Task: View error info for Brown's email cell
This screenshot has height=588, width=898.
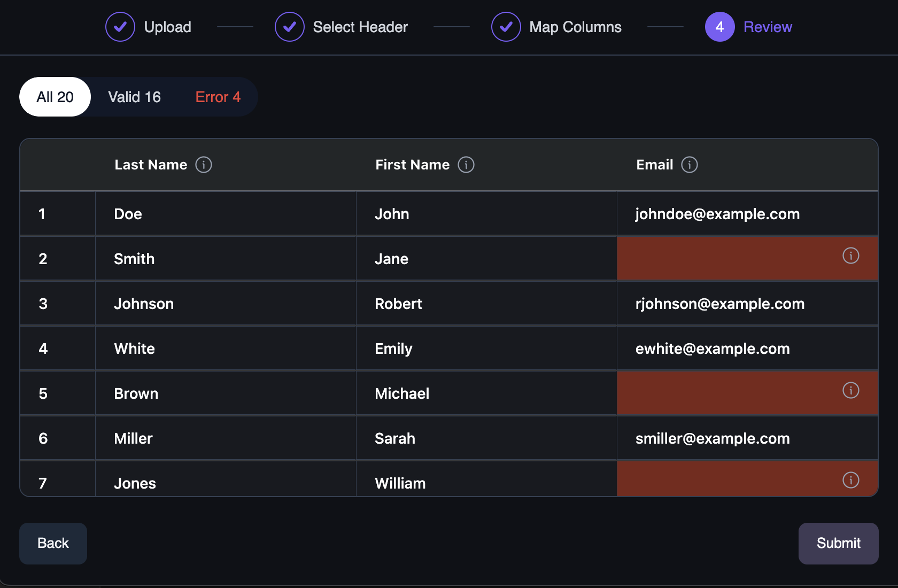Action: tap(851, 390)
